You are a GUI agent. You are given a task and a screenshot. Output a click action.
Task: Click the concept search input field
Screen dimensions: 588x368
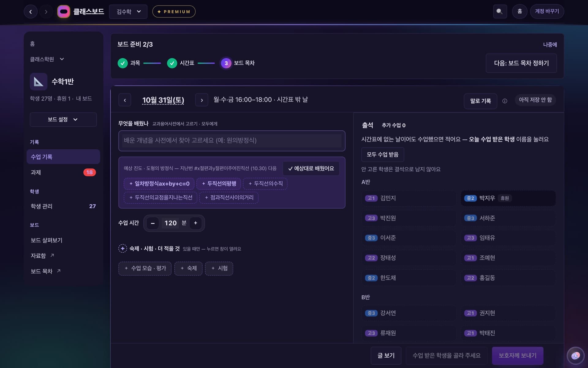click(x=232, y=141)
